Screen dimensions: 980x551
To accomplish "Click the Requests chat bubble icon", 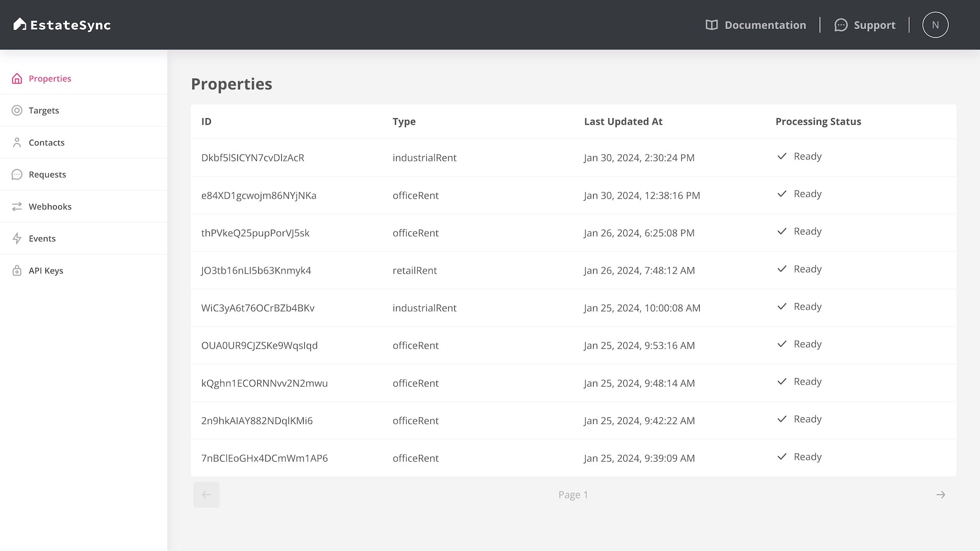I will click(17, 174).
